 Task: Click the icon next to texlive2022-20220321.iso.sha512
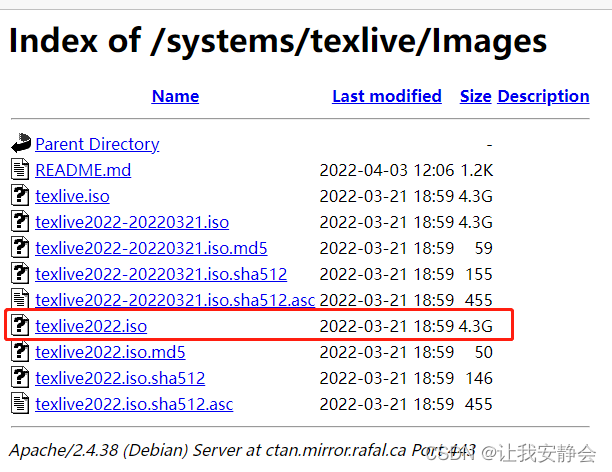coord(20,273)
